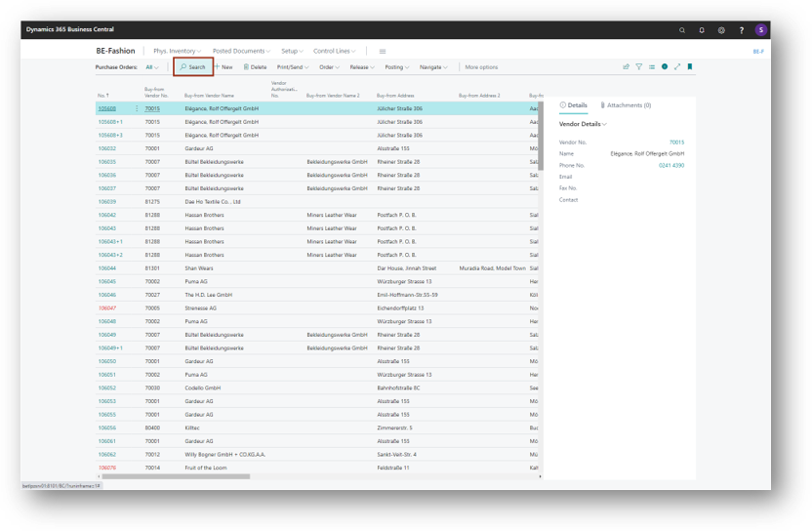Open purchase order 106032
812x531 pixels.
click(107, 148)
